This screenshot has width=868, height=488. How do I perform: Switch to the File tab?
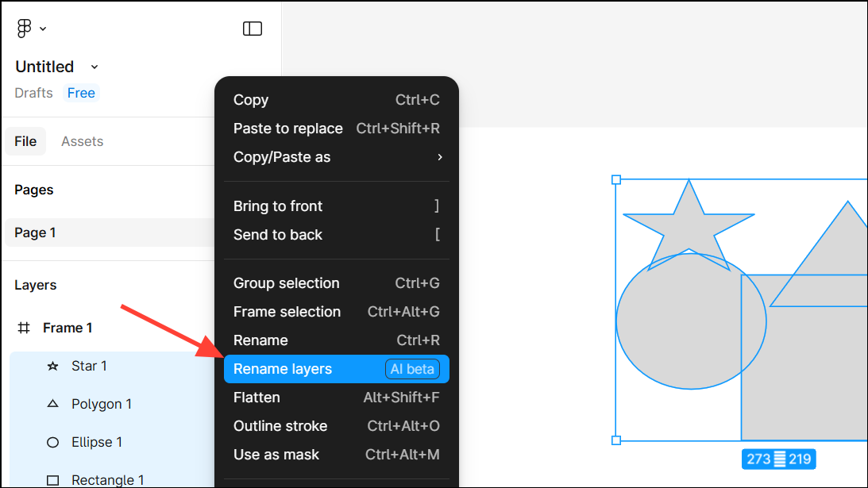point(25,141)
